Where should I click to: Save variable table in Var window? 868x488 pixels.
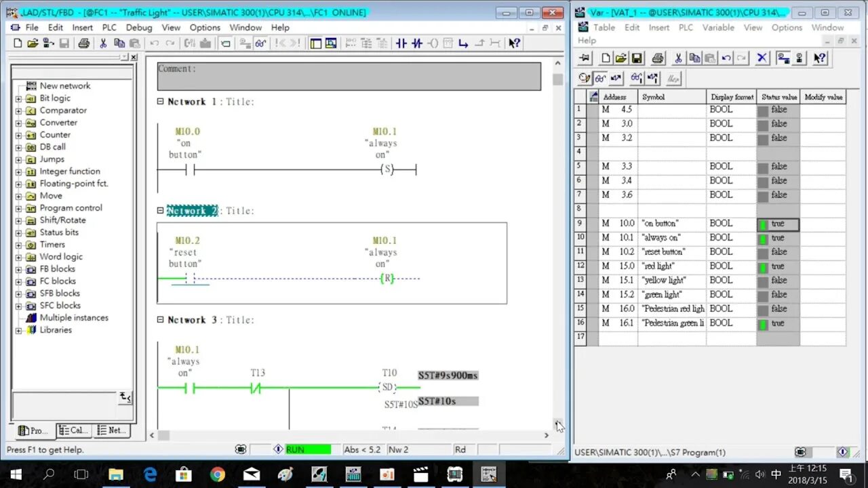coord(637,58)
